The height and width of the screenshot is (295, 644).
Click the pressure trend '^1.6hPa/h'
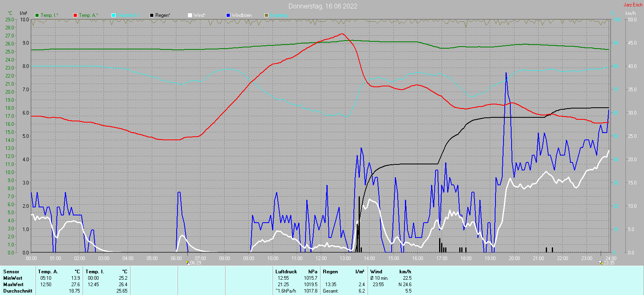click(286, 291)
